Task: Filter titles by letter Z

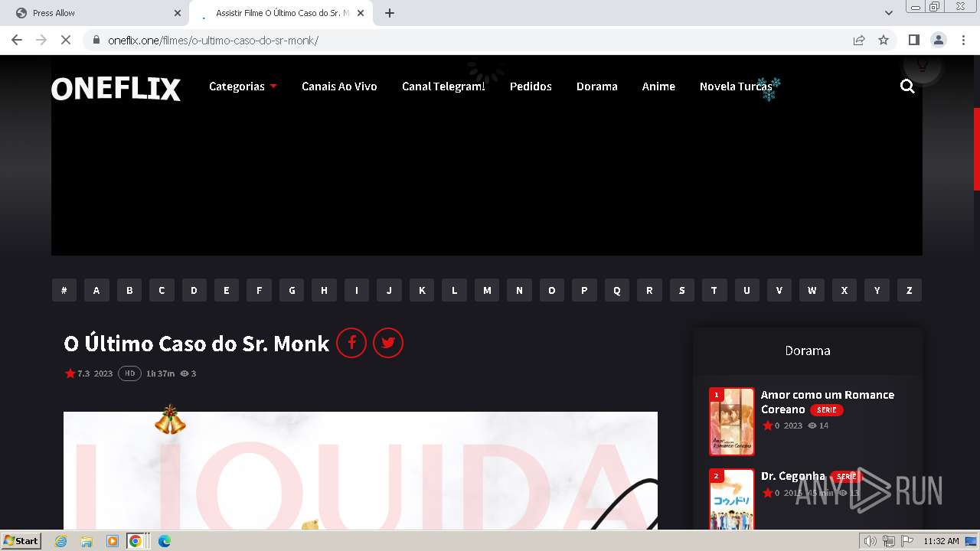Action: click(910, 290)
